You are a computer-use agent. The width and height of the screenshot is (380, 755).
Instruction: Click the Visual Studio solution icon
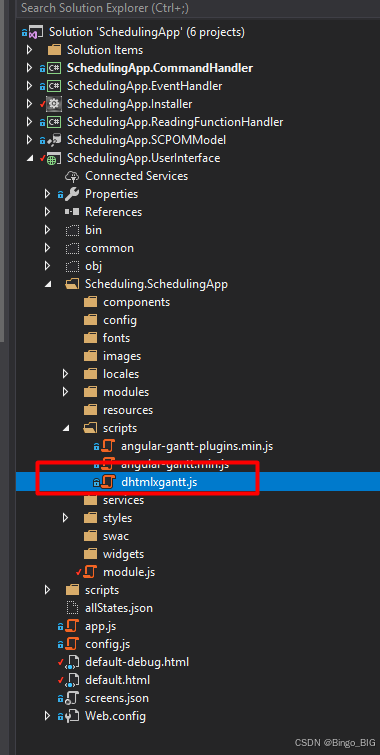point(35,33)
